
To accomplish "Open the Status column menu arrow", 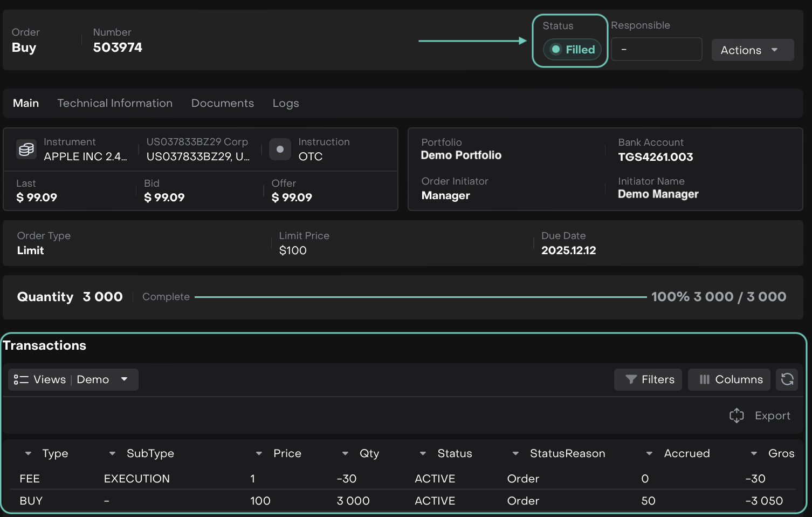I will (x=423, y=454).
